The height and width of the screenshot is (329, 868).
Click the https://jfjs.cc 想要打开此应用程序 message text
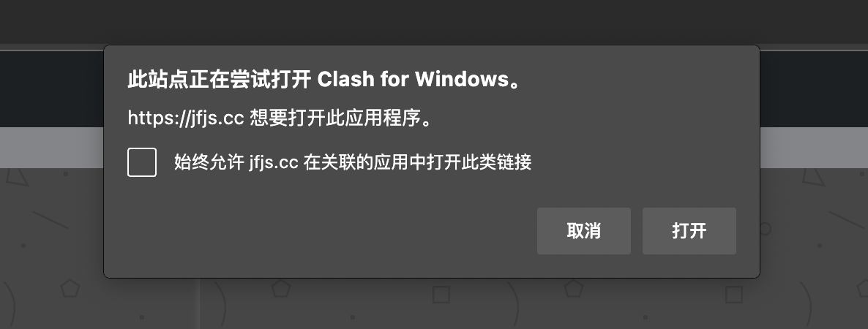280,118
